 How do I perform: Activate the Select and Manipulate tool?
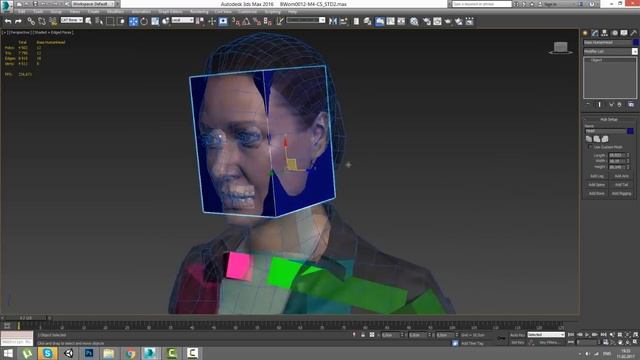(212, 21)
